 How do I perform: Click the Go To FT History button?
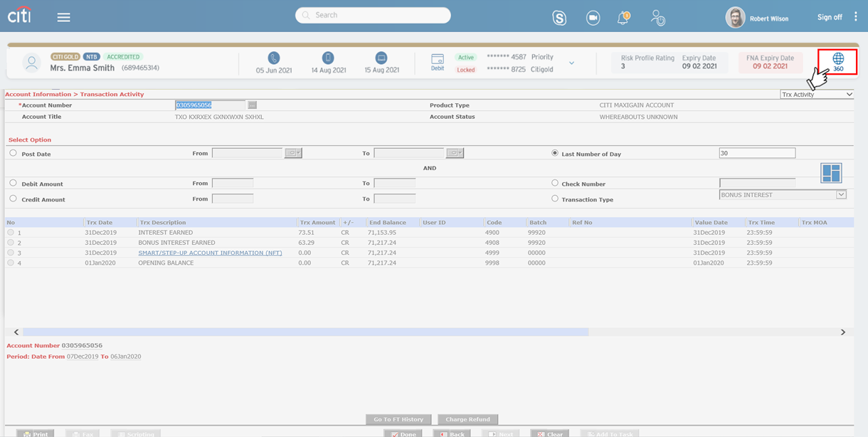click(398, 419)
